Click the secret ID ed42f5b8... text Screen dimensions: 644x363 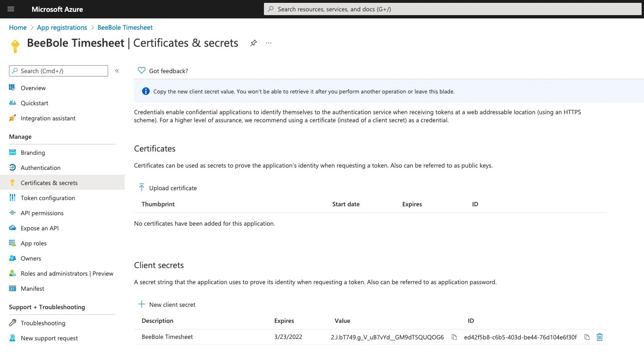520,337
